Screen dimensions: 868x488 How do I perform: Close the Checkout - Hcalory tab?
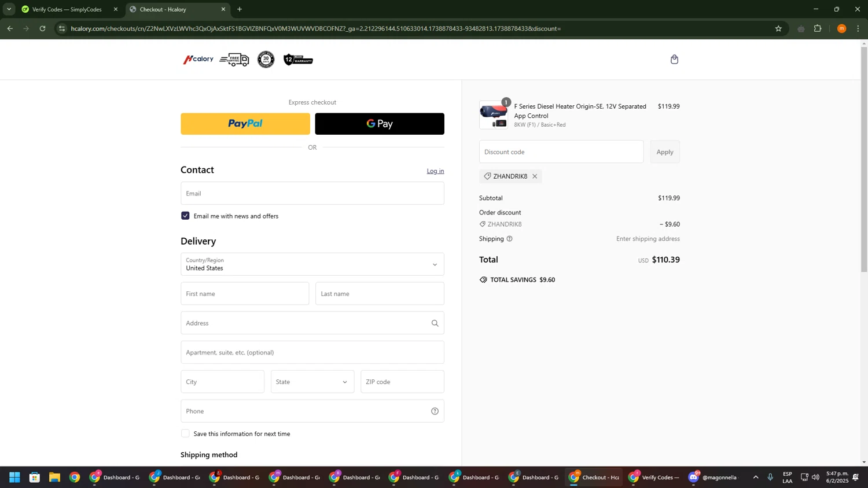coord(223,9)
